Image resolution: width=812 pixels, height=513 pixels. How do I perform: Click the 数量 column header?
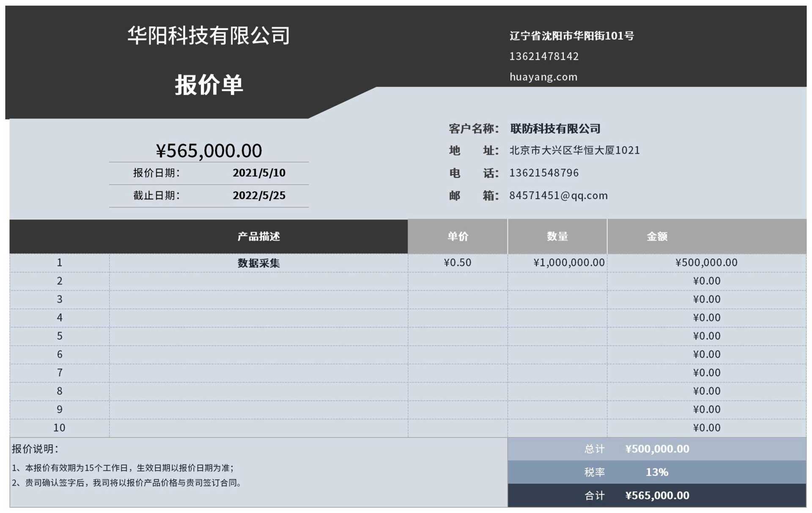point(557,236)
